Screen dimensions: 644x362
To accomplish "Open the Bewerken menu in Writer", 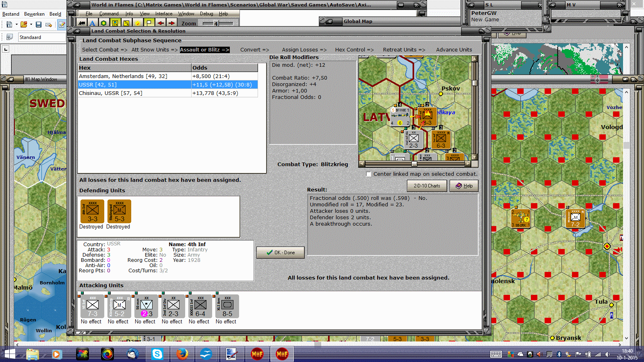I will pos(34,14).
